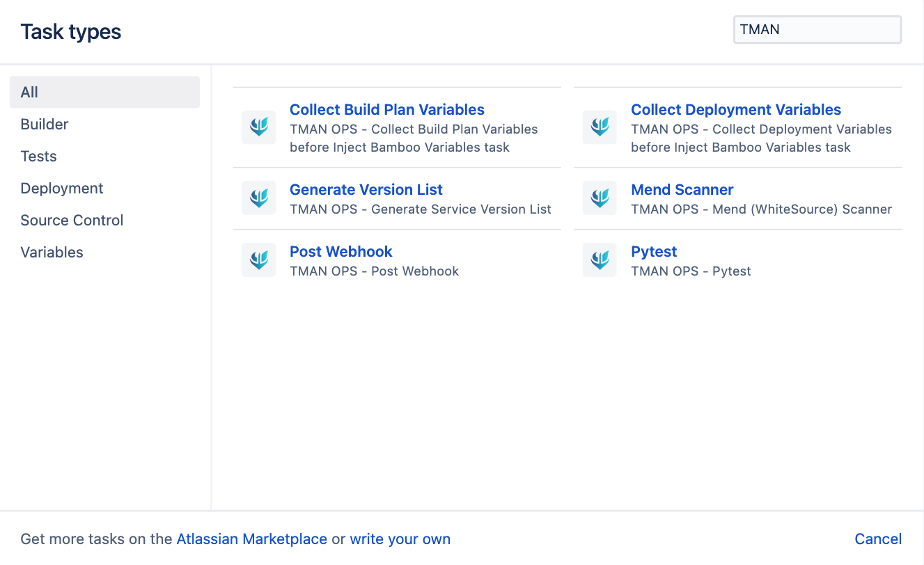Choose the Generate Version List task
The height and width of the screenshot is (565, 924).
[366, 190]
